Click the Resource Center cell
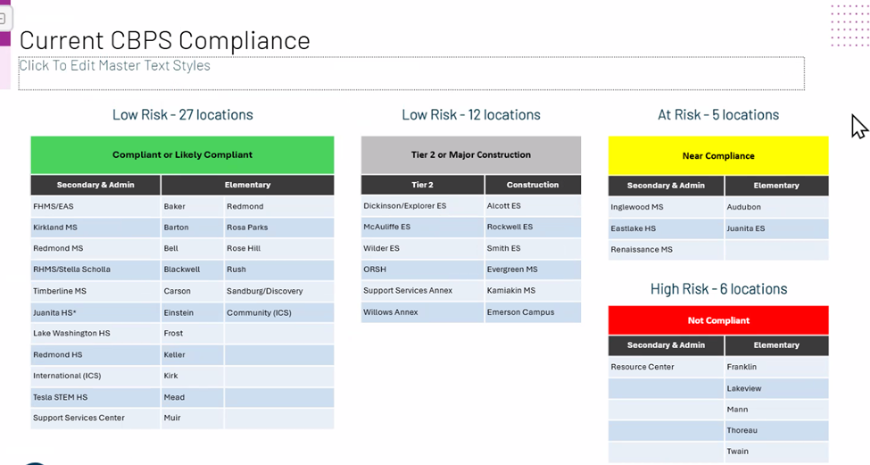Viewport: 870px width, 465px height. (642, 367)
